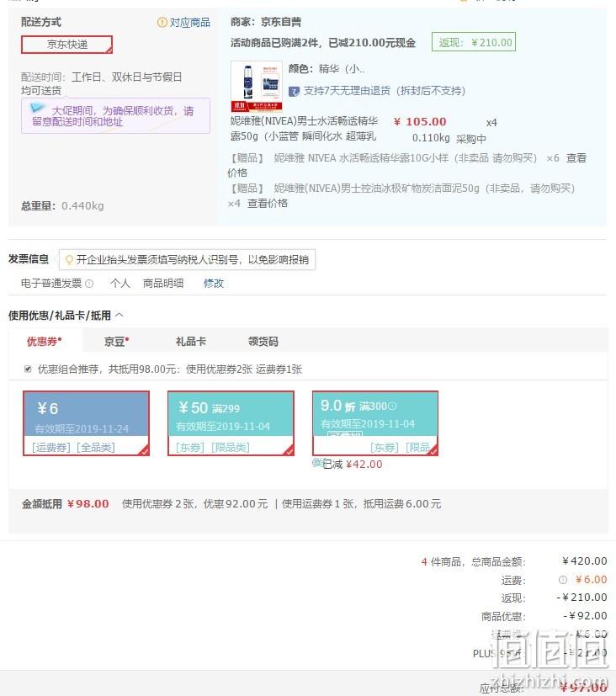Open the NIVEA product thumbnail
The image size is (616, 696).
pyautogui.click(x=257, y=86)
